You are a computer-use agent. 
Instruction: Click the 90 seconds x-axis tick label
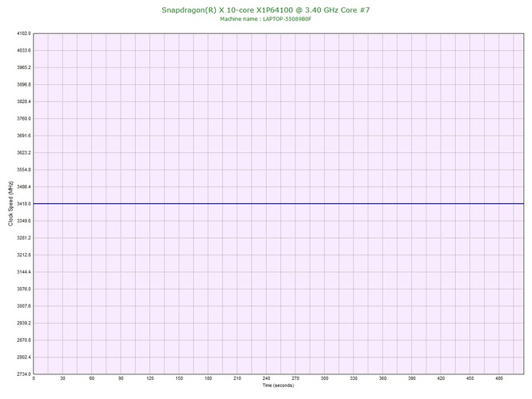pos(121,378)
